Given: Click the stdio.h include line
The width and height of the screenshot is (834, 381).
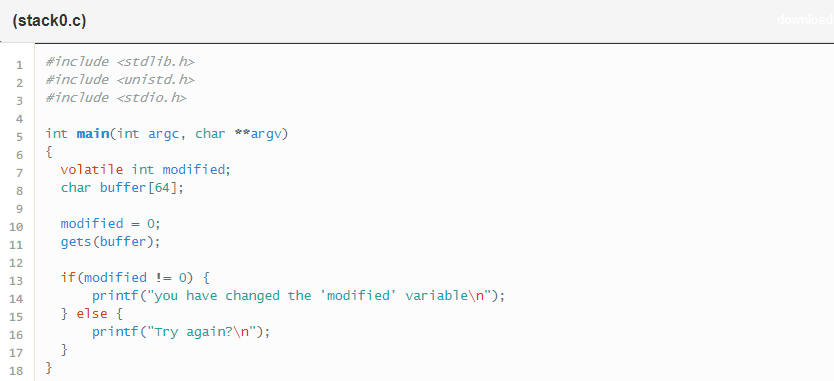Looking at the screenshot, I should click(x=116, y=98).
